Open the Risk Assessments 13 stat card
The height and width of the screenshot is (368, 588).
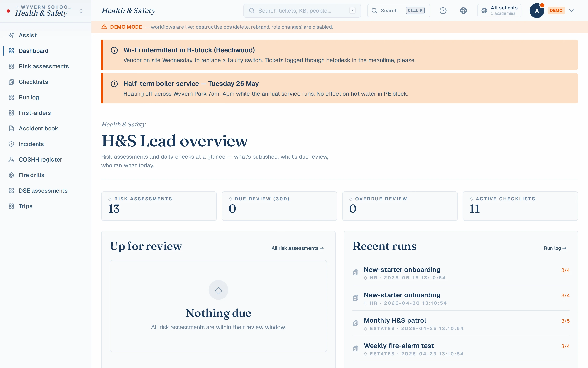(159, 206)
